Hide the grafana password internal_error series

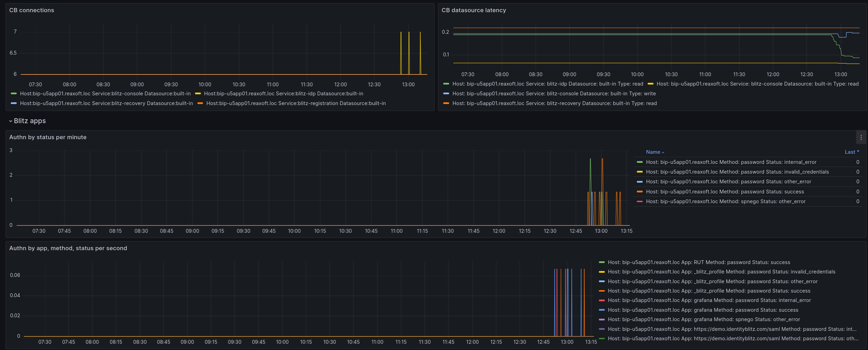[709, 300]
